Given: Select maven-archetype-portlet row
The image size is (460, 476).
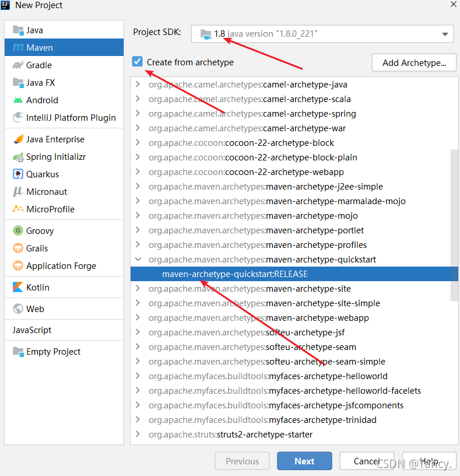Looking at the screenshot, I should pyautogui.click(x=294, y=230).
